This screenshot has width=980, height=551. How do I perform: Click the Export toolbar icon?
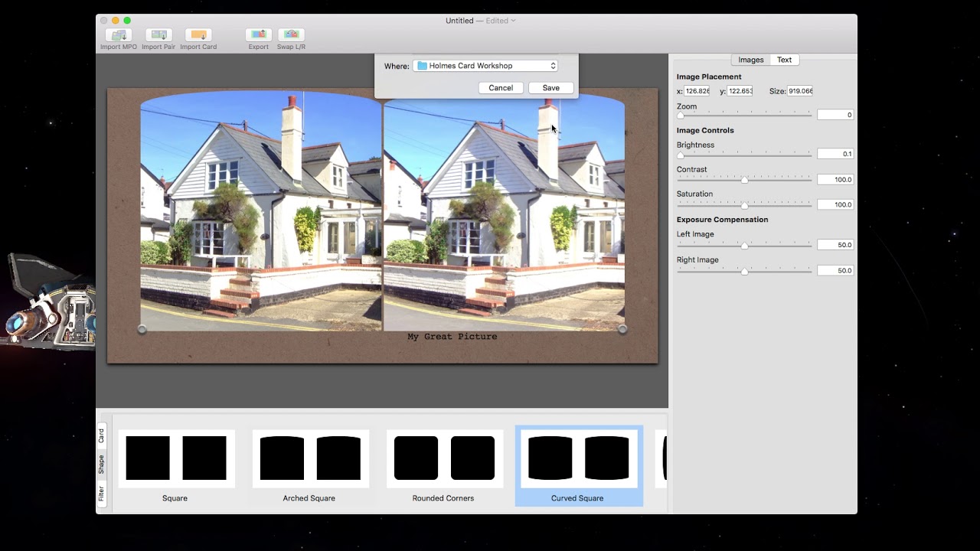(x=259, y=34)
